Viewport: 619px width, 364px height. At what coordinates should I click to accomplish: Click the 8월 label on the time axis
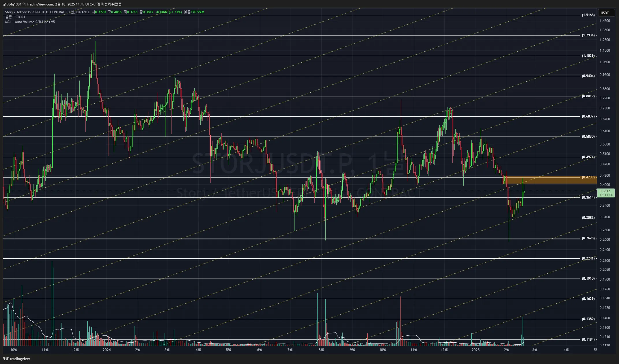pos(321,350)
